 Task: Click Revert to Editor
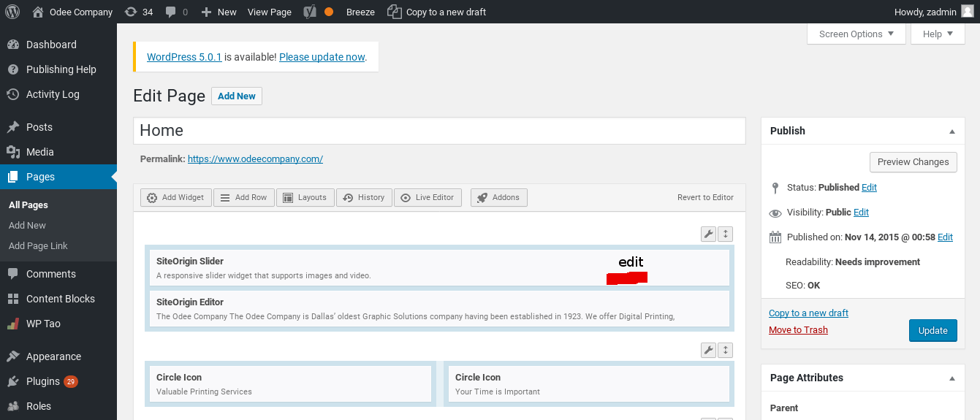[x=705, y=197]
